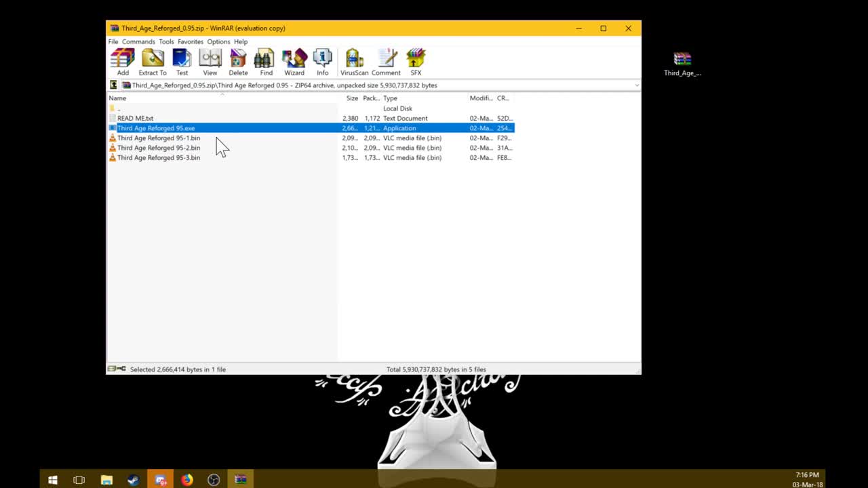The image size is (868, 488).
Task: Open the Commands menu
Action: pos(138,41)
